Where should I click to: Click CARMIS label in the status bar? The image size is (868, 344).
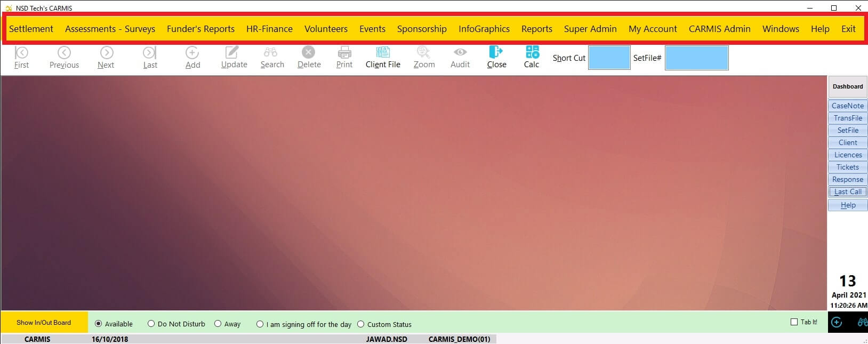pyautogui.click(x=37, y=339)
